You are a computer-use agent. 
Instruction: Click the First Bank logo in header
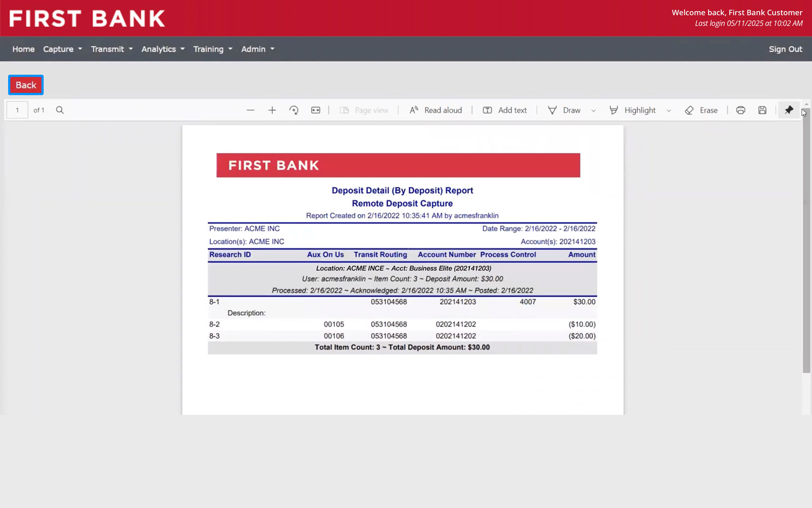tap(87, 19)
